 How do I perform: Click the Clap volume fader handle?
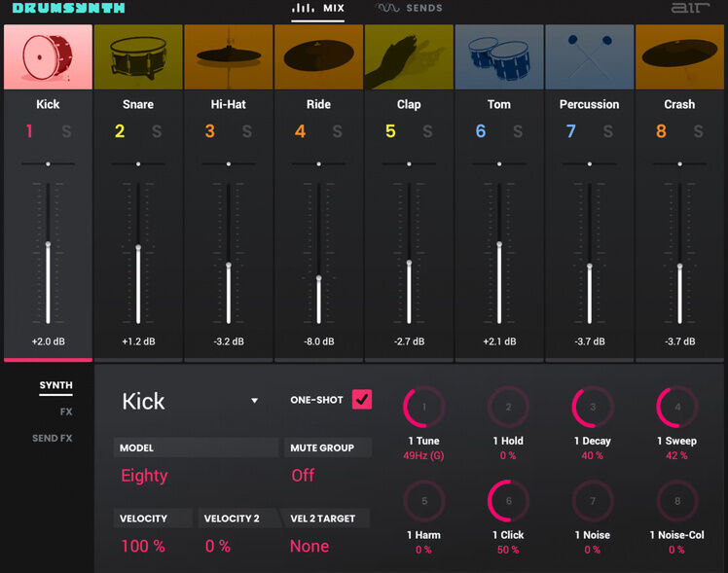(x=409, y=263)
